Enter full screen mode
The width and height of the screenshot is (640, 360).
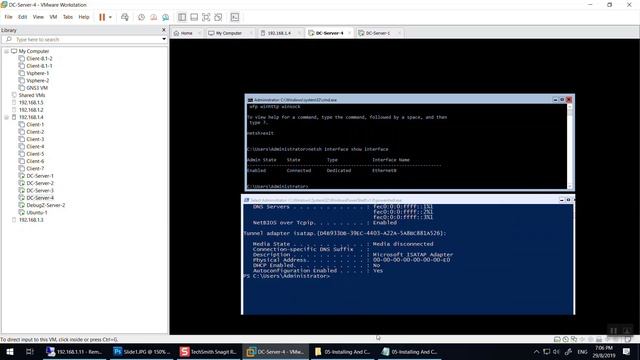click(x=206, y=17)
